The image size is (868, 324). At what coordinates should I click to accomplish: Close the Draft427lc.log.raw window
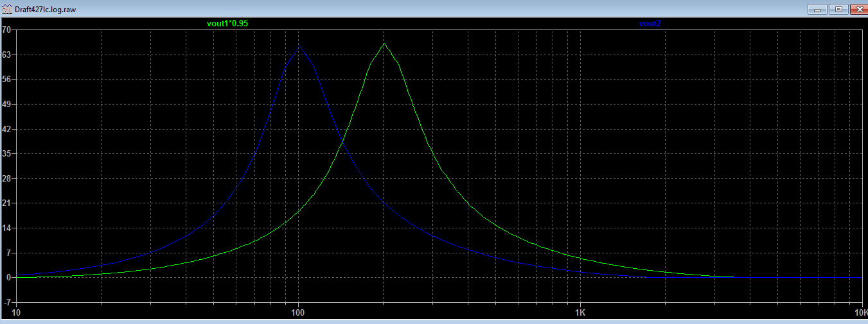[859, 9]
